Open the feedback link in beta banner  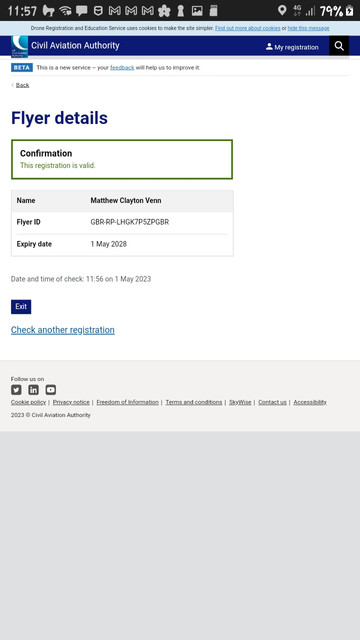[122, 68]
